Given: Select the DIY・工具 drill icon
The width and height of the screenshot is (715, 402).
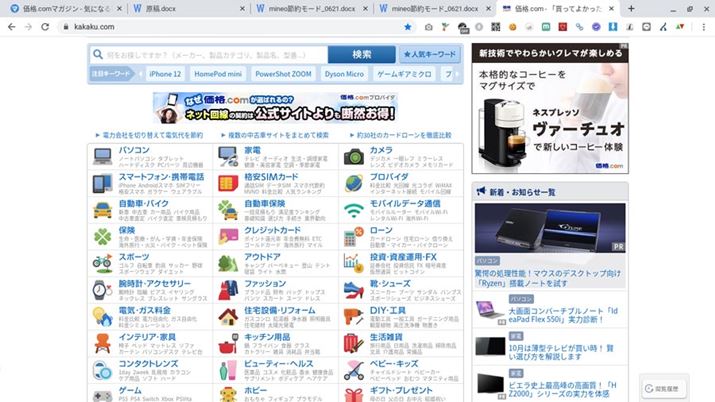Looking at the screenshot, I should click(x=354, y=317).
